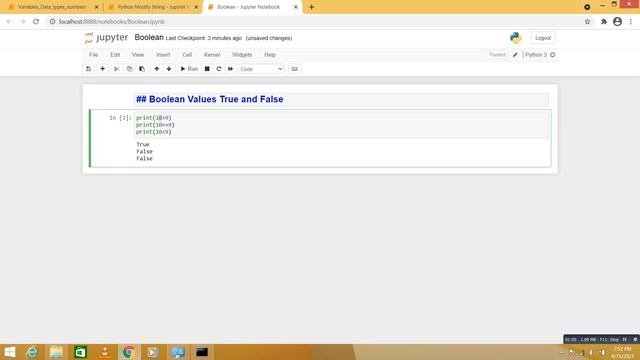
Task: Interrupt the kernel with stop icon
Action: coord(207,69)
